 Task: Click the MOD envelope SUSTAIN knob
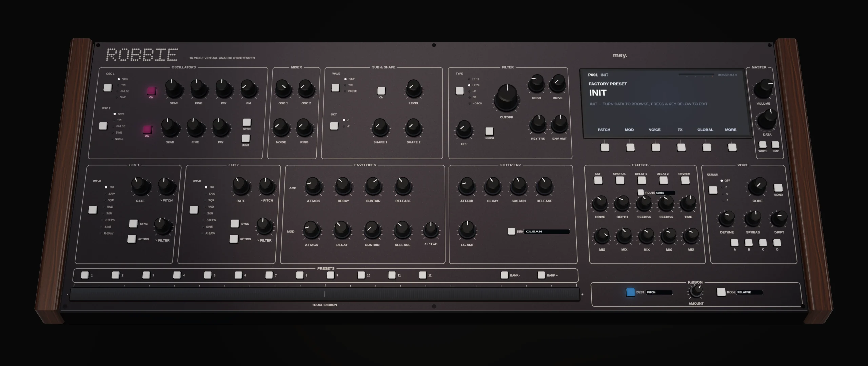click(x=372, y=230)
